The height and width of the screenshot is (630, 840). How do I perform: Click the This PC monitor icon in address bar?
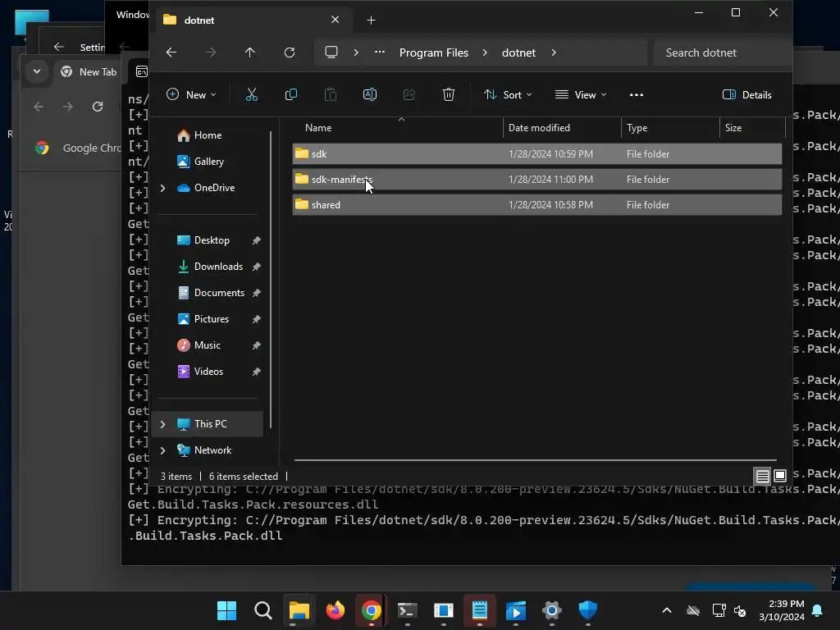coord(331,52)
